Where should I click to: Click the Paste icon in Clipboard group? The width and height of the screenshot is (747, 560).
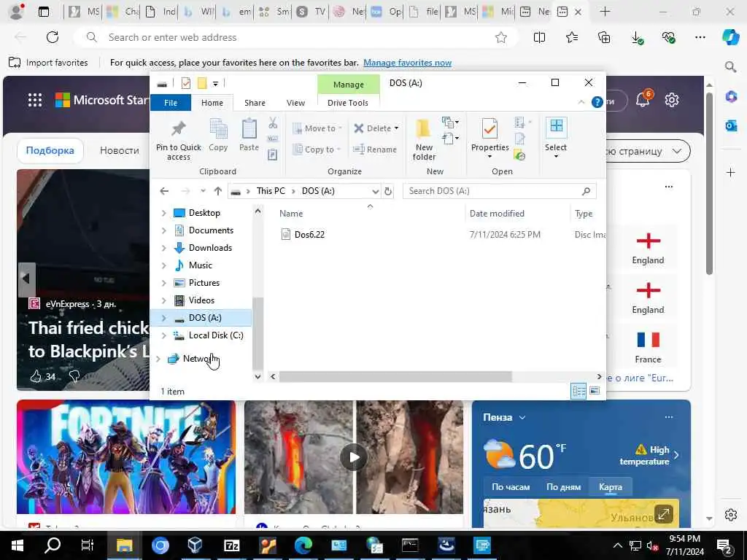tap(249, 130)
